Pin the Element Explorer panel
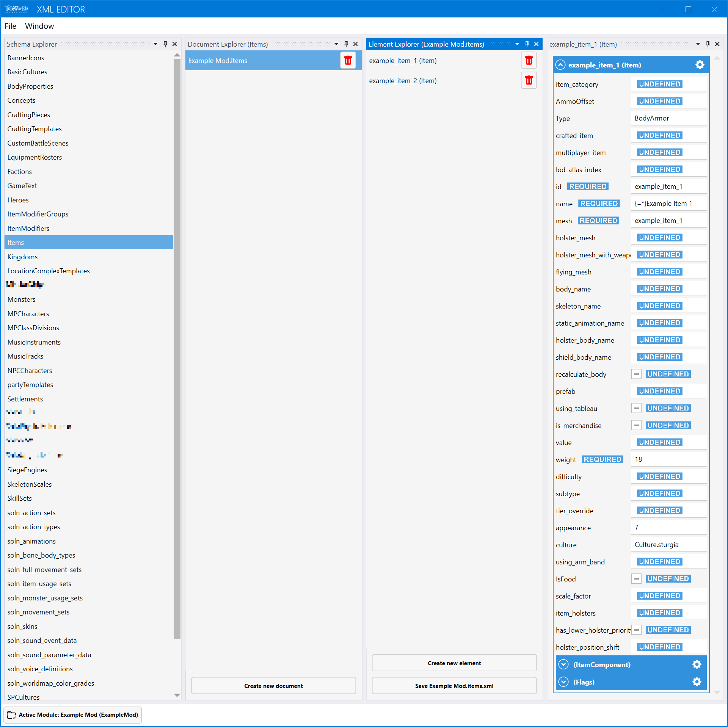Image resolution: width=728 pixels, height=727 pixels. pos(527,44)
